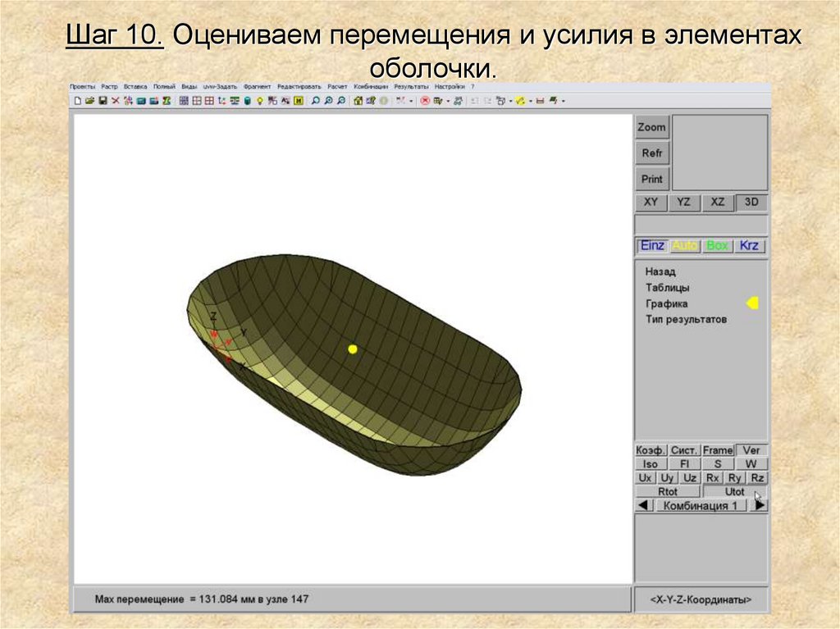Image resolution: width=840 pixels, height=629 pixels.
Task: Go to next combination with right arrow
Action: pyautogui.click(x=760, y=506)
